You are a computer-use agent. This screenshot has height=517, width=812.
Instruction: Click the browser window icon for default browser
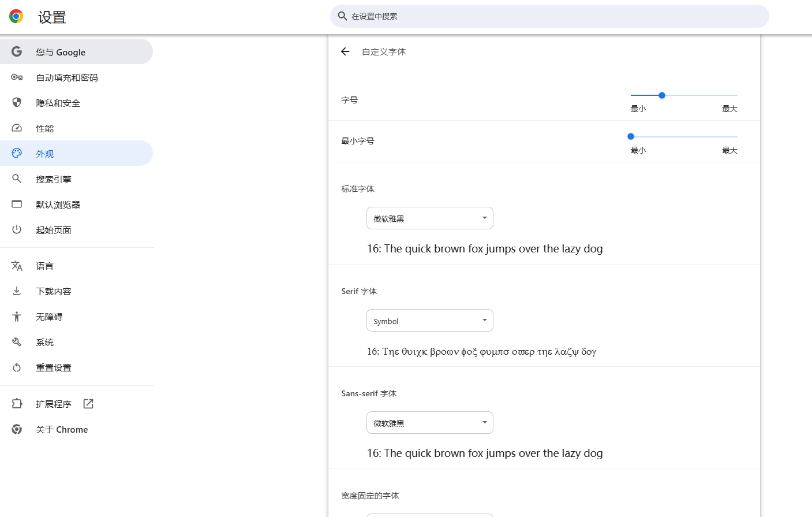tap(17, 204)
